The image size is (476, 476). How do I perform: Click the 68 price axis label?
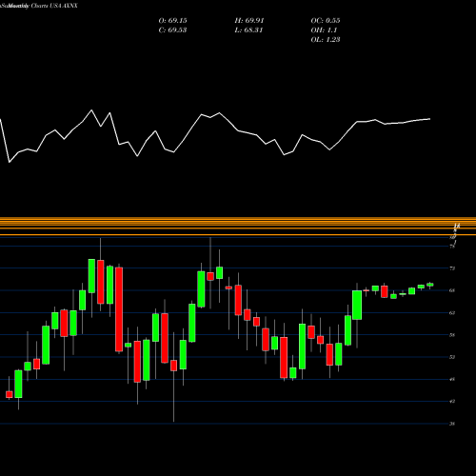pos(452,290)
